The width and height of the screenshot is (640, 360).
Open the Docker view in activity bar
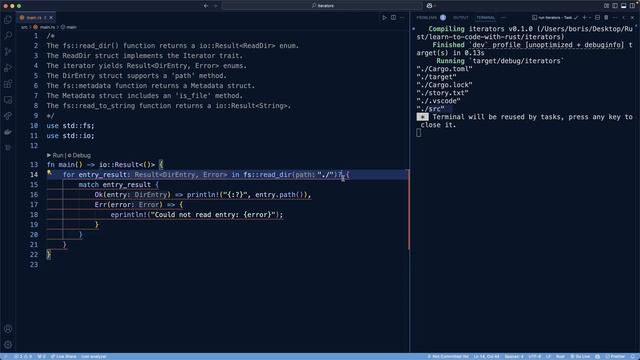click(8, 132)
